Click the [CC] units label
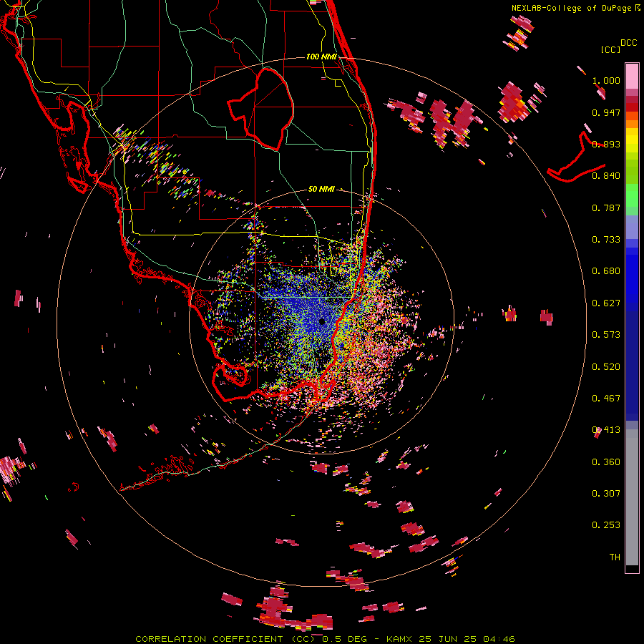644x644 pixels. click(610, 49)
